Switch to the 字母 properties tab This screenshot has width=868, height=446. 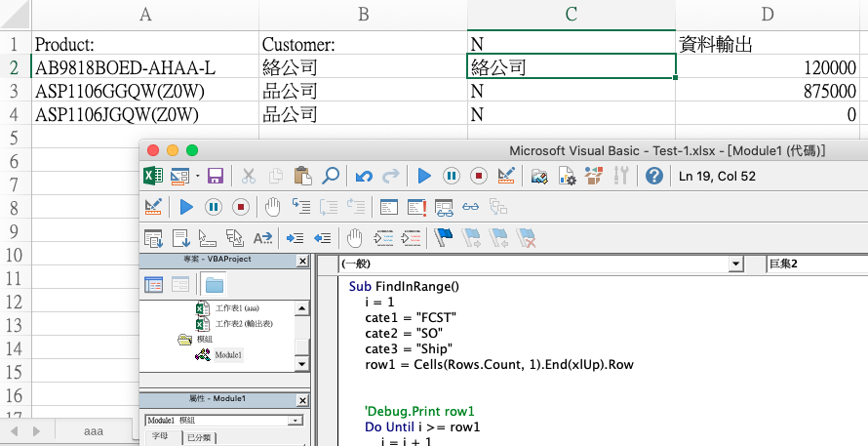(160, 437)
